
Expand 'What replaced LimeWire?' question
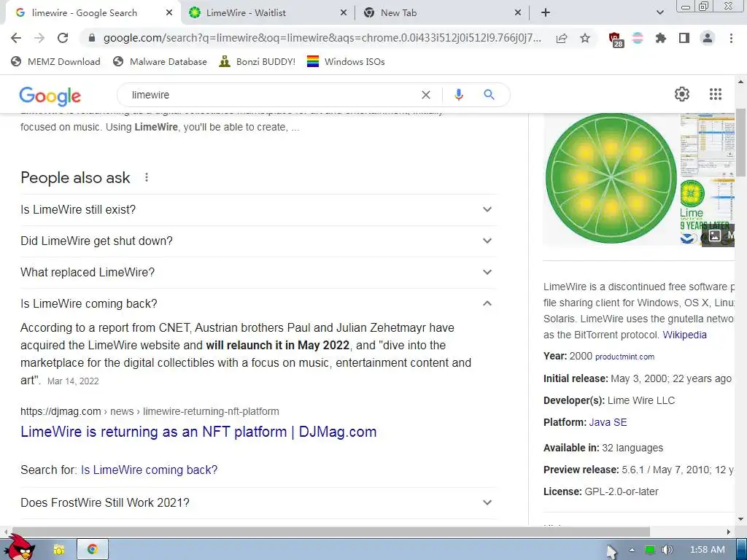tap(258, 273)
